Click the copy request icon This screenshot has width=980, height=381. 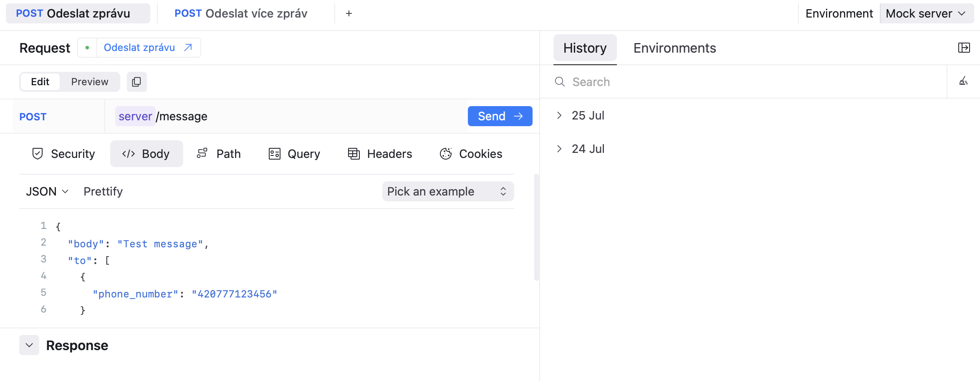point(136,82)
